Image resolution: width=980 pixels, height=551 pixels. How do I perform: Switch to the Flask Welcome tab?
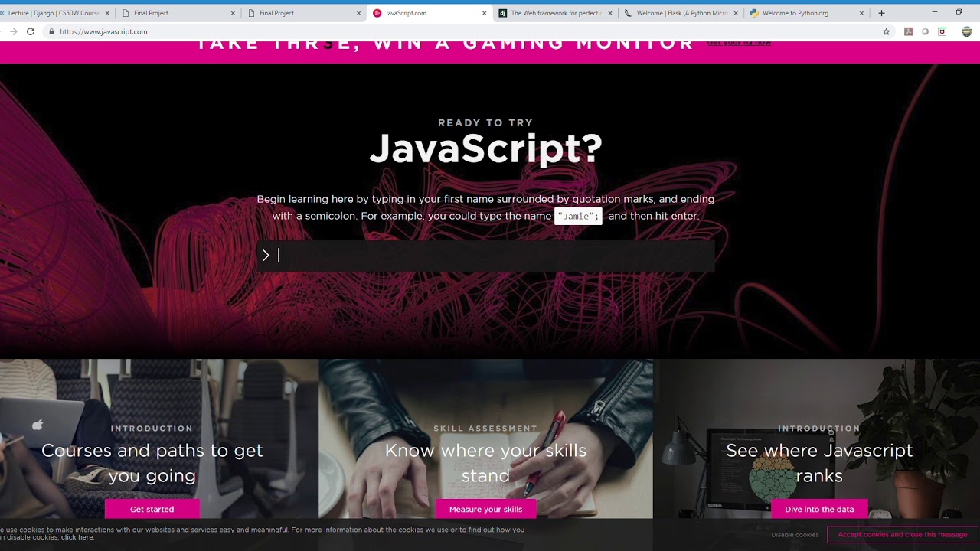(680, 13)
